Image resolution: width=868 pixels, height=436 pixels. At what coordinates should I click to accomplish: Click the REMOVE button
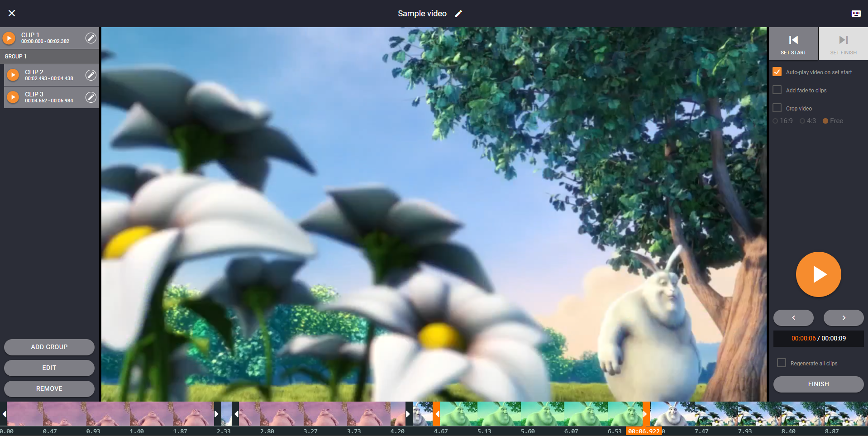[x=49, y=388]
